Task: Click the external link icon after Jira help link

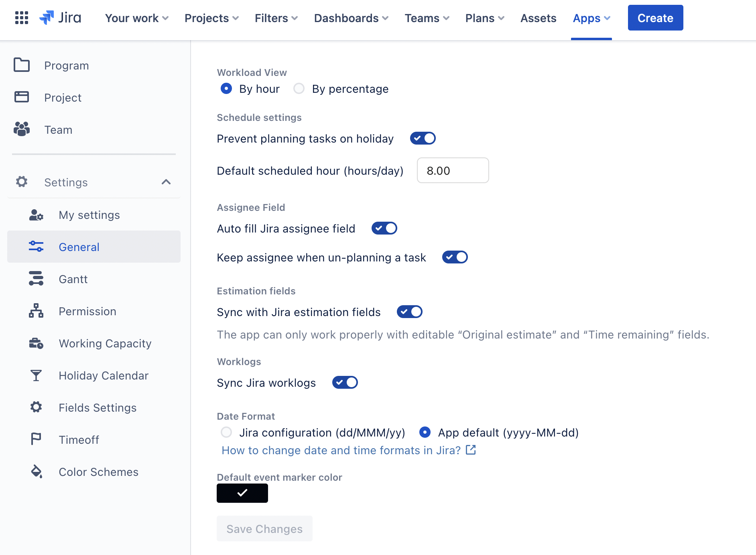Action: pyautogui.click(x=471, y=450)
